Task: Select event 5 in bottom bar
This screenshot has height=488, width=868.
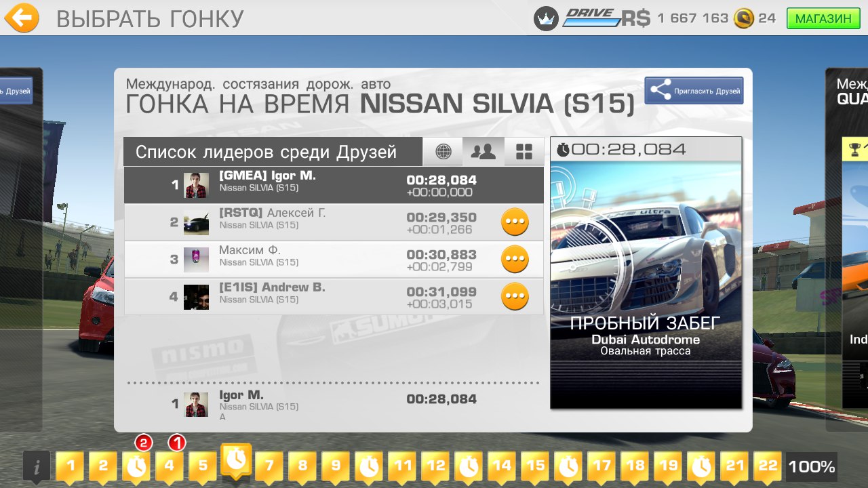Action: (x=203, y=466)
